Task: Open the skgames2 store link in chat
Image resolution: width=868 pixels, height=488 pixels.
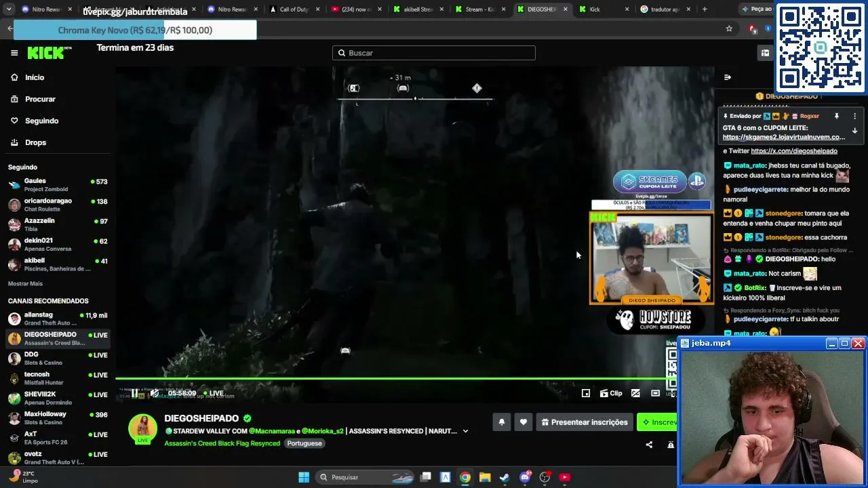Action: [x=784, y=137]
